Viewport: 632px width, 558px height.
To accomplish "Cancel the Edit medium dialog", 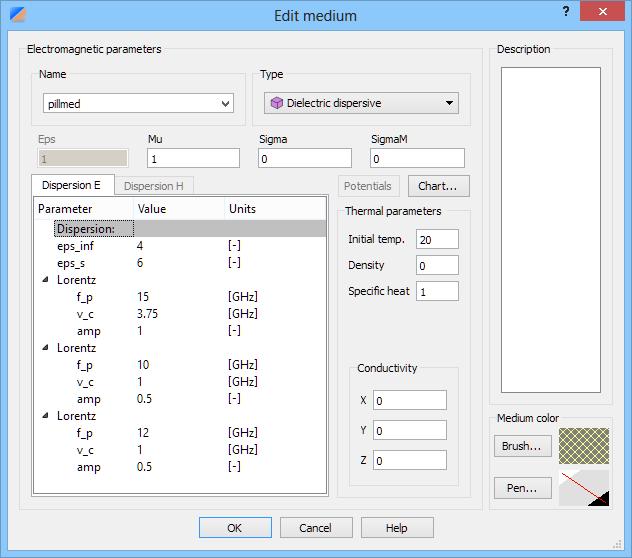I will [x=316, y=528].
